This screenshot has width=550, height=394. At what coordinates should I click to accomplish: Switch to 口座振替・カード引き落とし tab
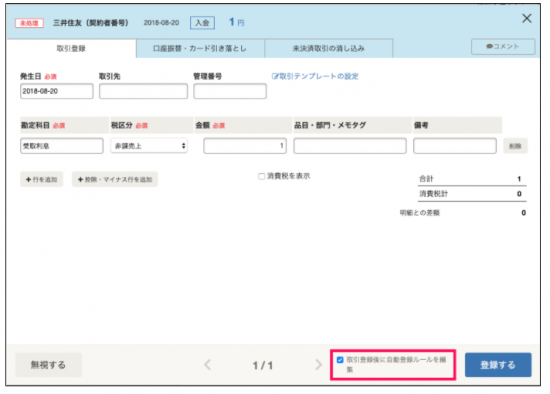(x=200, y=48)
